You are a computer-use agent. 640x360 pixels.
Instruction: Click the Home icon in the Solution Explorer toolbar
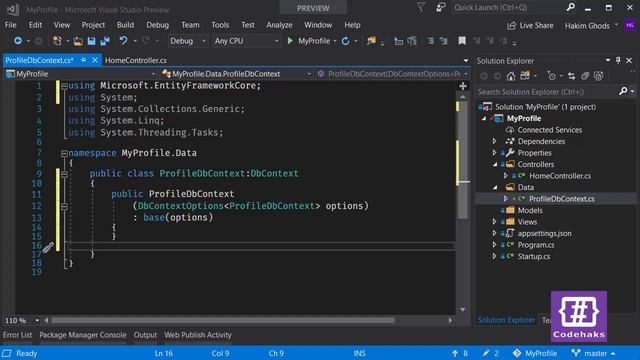[x=511, y=76]
